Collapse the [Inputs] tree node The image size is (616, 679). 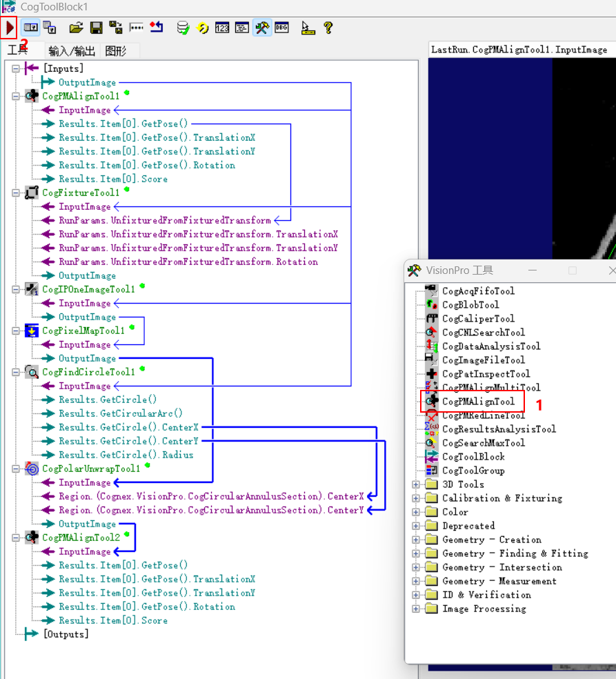coord(16,68)
